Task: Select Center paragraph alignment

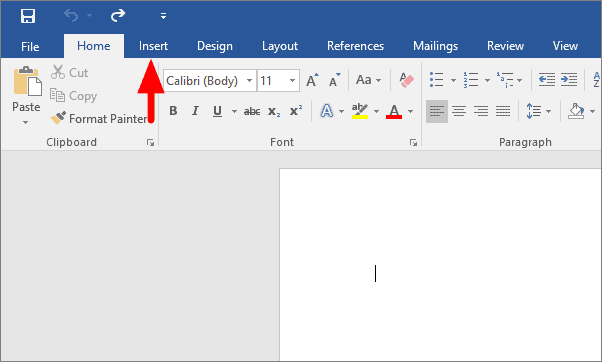Action: pyautogui.click(x=459, y=111)
